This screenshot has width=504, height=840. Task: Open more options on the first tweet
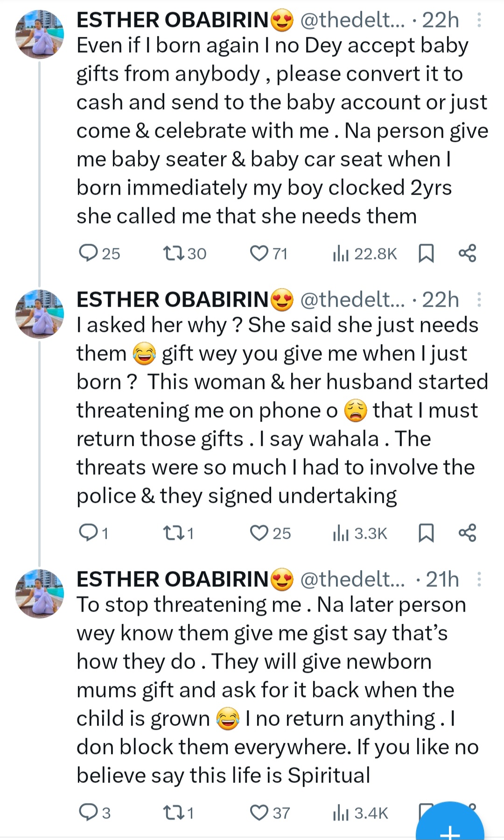[x=479, y=20]
